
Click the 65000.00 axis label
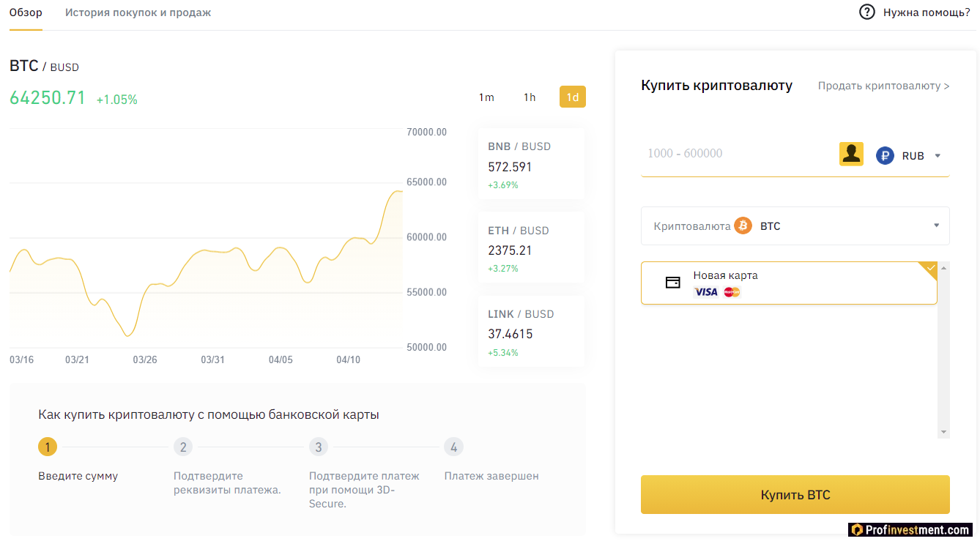(426, 182)
